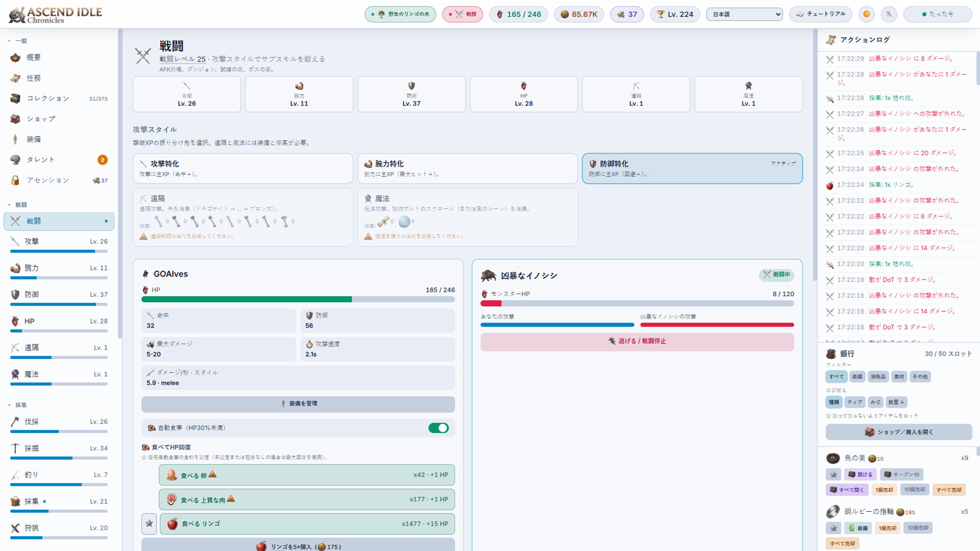Sort bank by 数量 descending
Viewport: 980px width, 551px height.
pos(896,402)
